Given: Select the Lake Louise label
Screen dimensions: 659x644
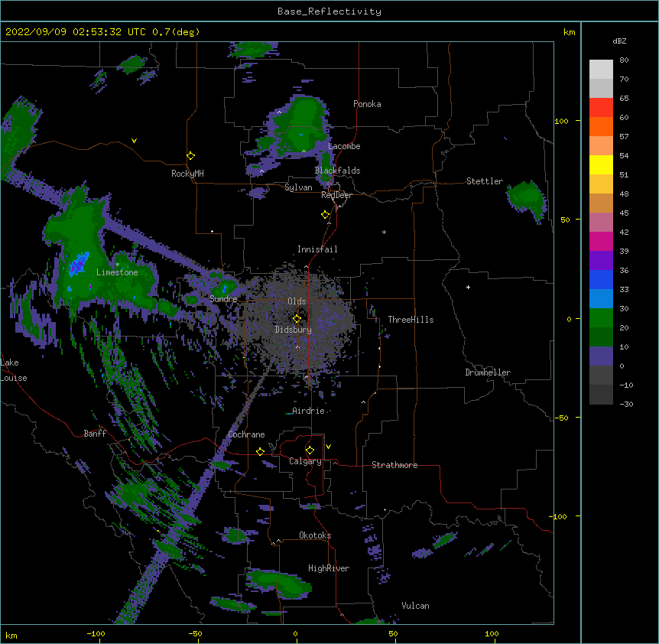Looking at the screenshot, I should [x=14, y=370].
